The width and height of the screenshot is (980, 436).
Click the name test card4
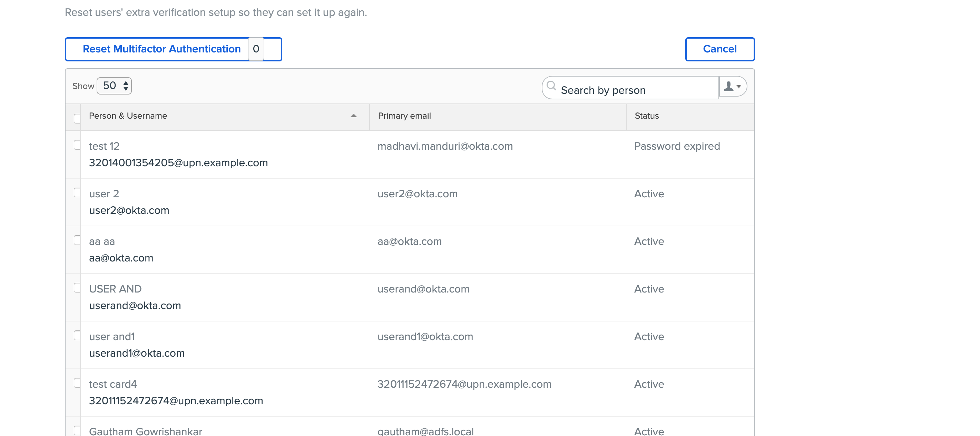[113, 384]
